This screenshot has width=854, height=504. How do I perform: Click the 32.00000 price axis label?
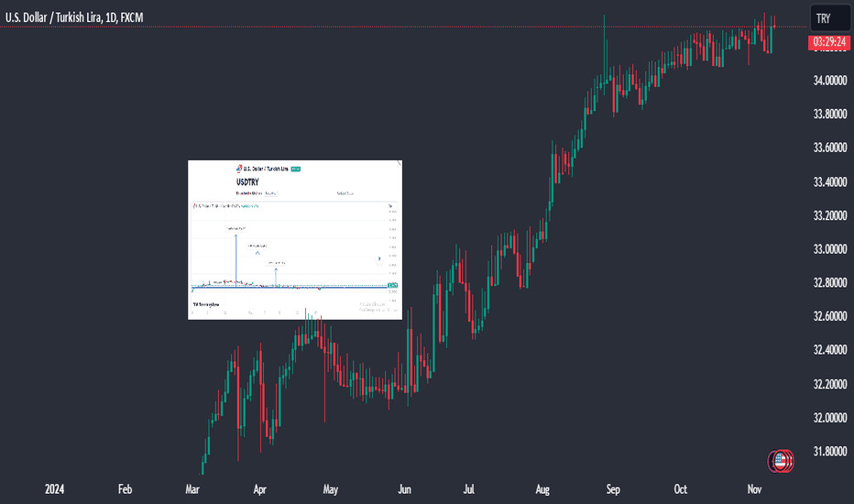(x=828, y=418)
